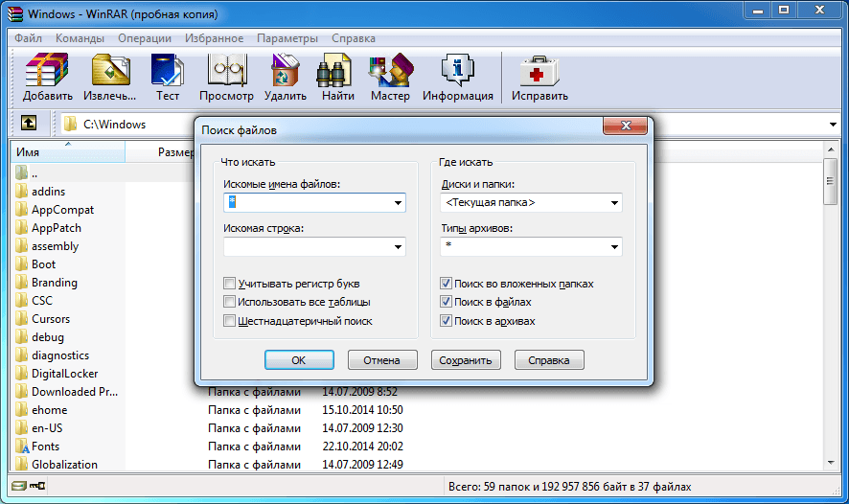The height and width of the screenshot is (504, 849).
Task: Open the Параметры menu
Action: 287,38
